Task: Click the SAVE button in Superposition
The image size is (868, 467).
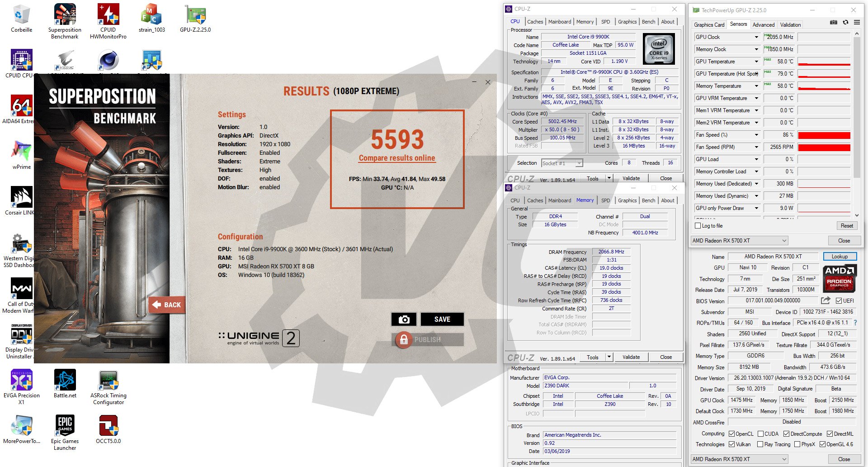Action: tap(442, 319)
